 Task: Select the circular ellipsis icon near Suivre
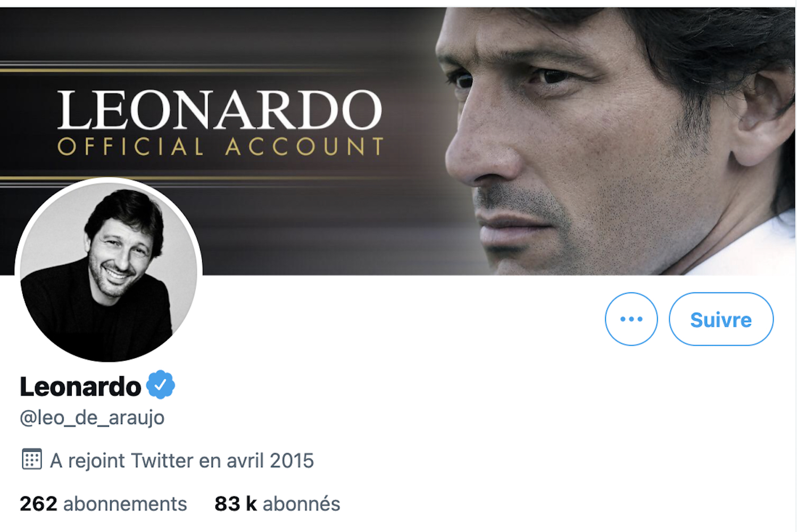coord(631,319)
